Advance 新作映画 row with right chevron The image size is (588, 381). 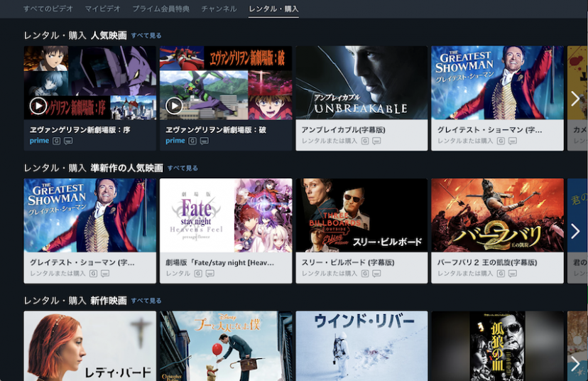click(x=575, y=364)
